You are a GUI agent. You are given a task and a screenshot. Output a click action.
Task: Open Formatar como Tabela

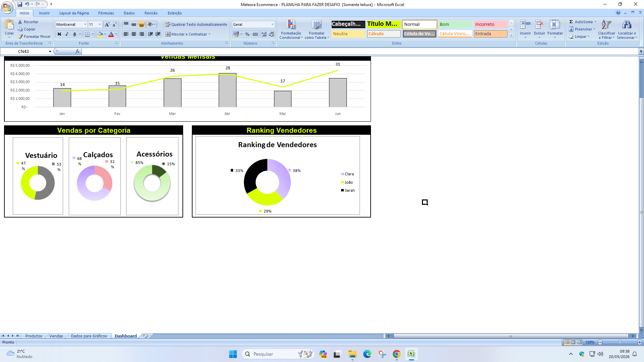(317, 29)
